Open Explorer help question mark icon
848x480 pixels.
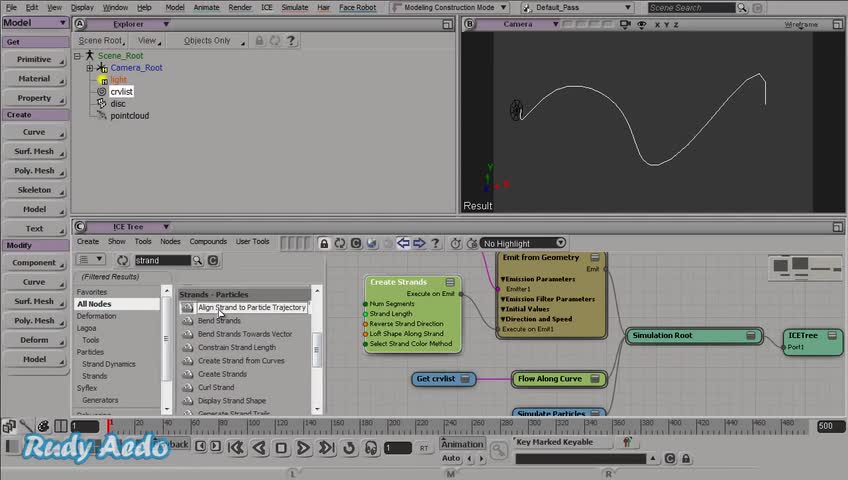[291, 41]
